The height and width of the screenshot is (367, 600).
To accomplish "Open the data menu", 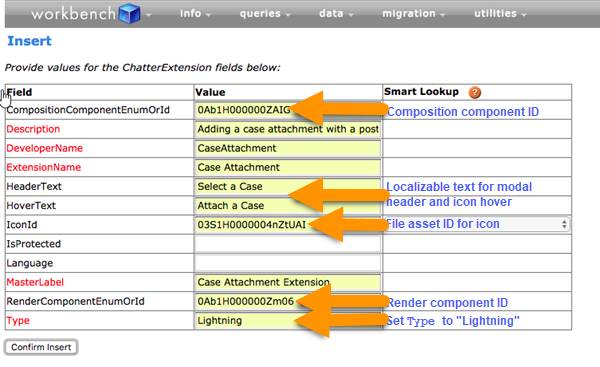I will (x=336, y=13).
